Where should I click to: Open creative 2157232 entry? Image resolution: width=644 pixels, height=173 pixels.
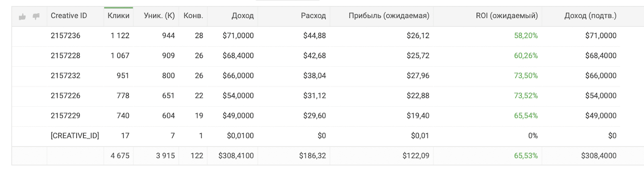(316, 76)
